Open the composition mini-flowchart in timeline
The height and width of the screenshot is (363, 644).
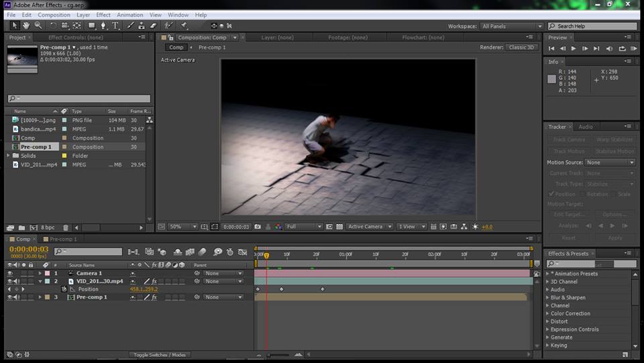pos(133,252)
